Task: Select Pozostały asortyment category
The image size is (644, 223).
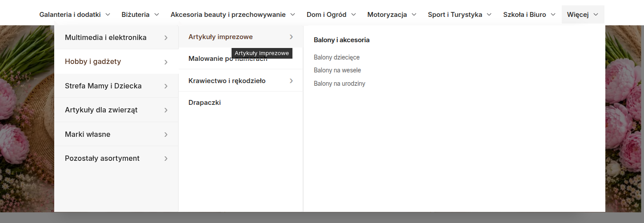Action: pos(116,158)
